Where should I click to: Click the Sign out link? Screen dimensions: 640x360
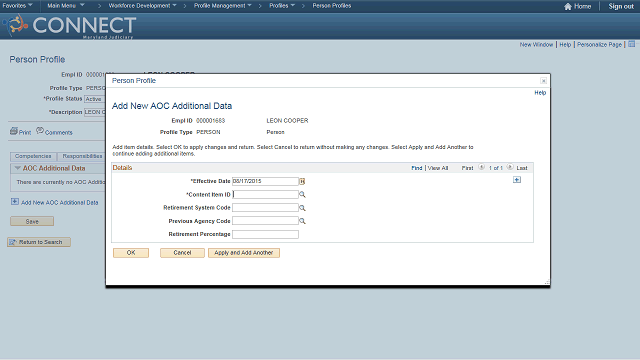[x=621, y=6]
